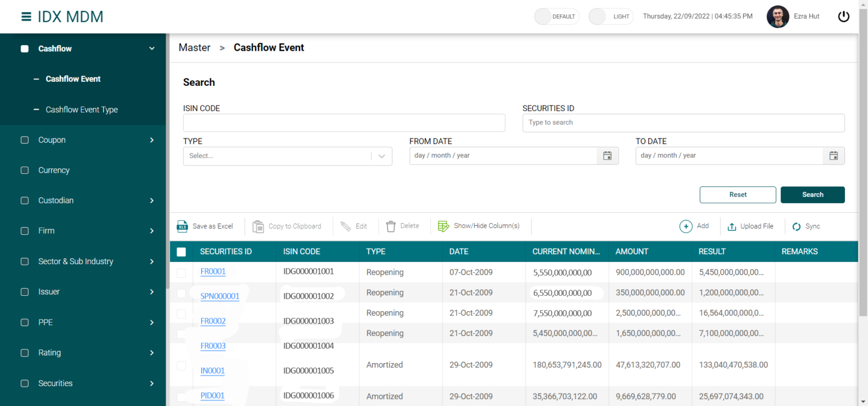Viewport: 868px width, 406px height.
Task: Check the select-all checkbox in table header
Action: coord(181,252)
